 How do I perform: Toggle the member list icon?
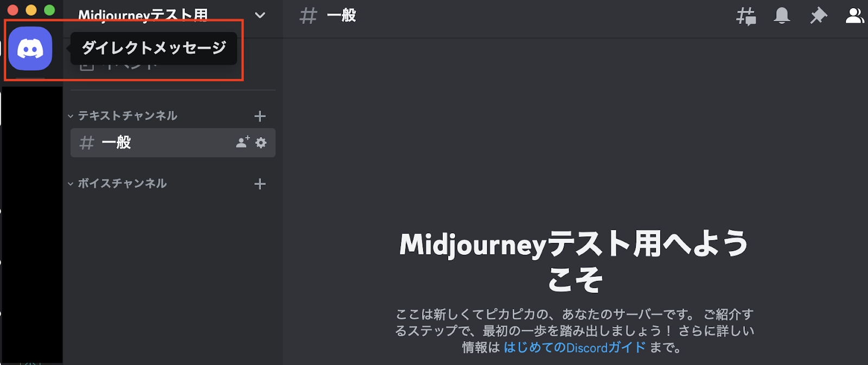pyautogui.click(x=855, y=16)
